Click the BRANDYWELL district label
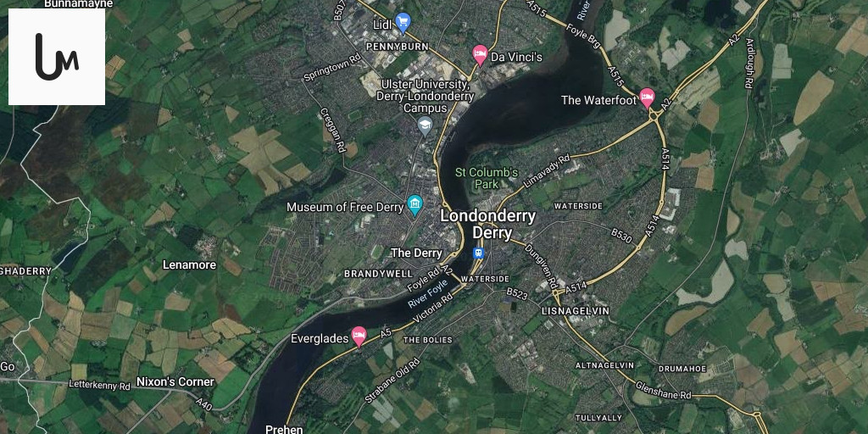This screenshot has height=434, width=868. (378, 274)
